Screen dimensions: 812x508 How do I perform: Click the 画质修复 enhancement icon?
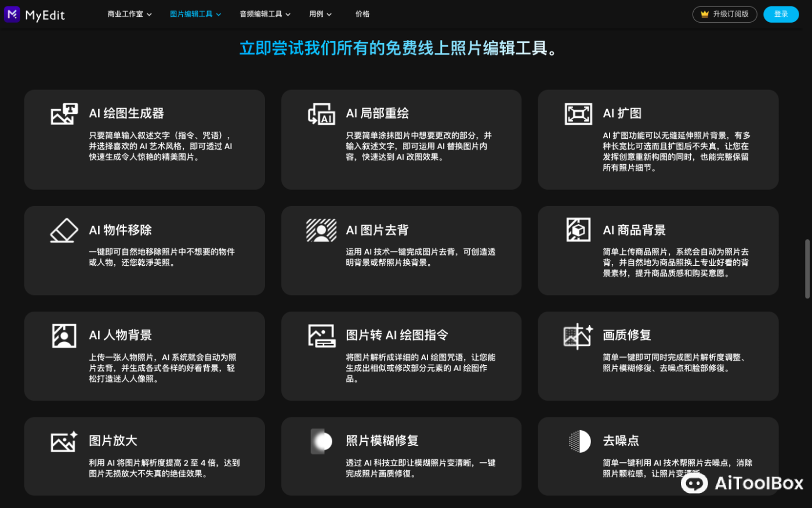[578, 336]
